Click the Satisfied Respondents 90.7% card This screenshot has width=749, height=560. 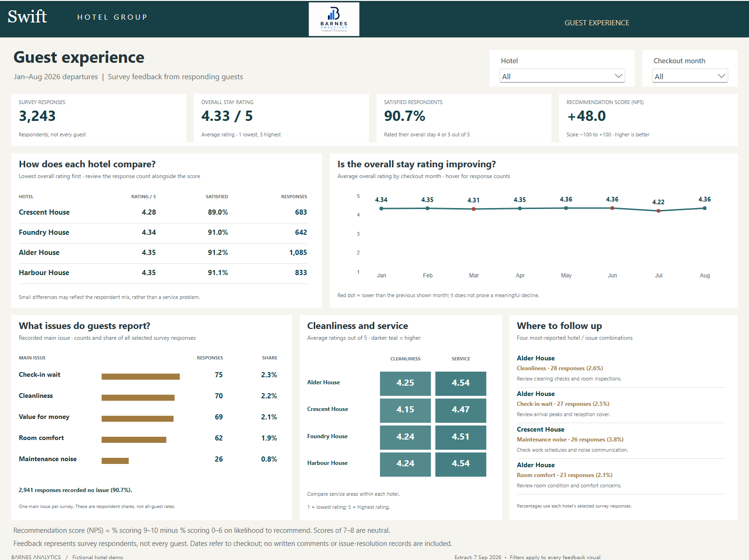click(464, 118)
